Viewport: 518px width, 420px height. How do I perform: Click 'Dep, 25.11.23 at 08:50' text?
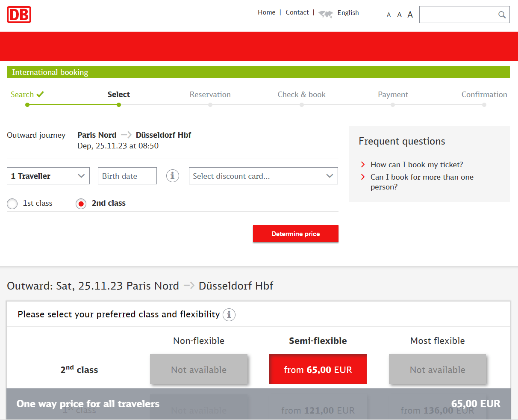pyautogui.click(x=118, y=146)
